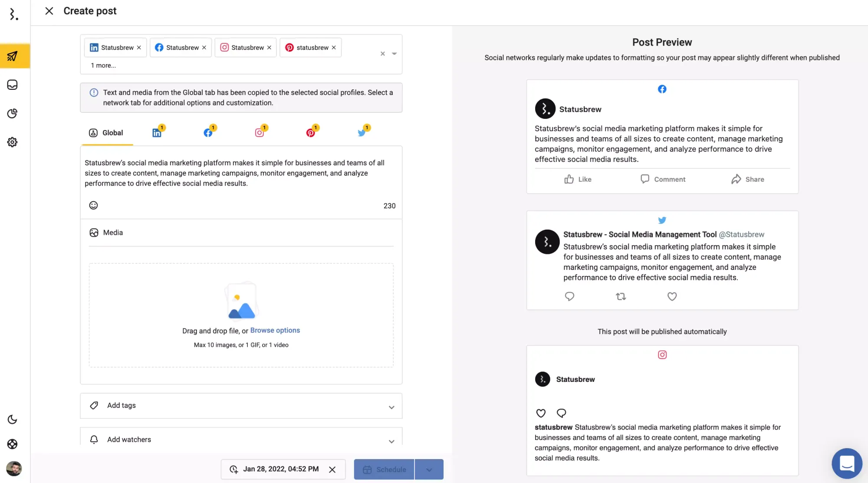Clear the scheduled date Jan 28, 2022
Viewport: 868px width, 483px height.
[x=332, y=470]
